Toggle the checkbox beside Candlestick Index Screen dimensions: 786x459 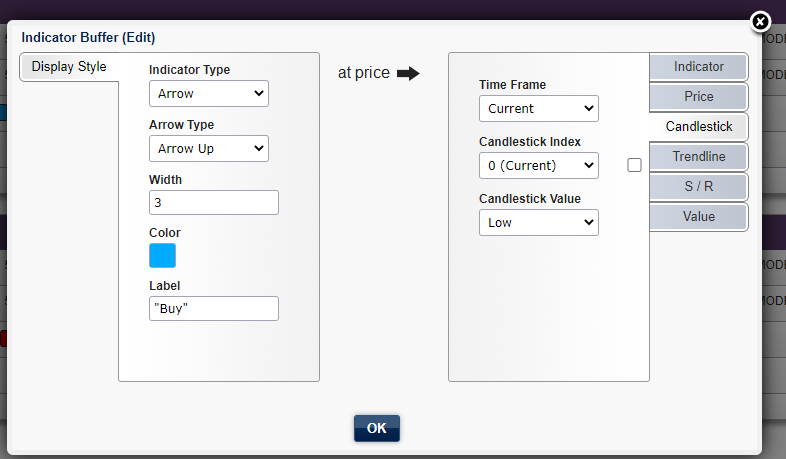click(x=634, y=165)
